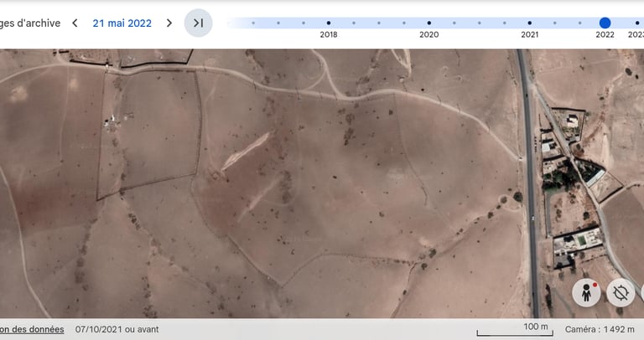Click the 2018 year label
Viewport: 644px width, 340px height.
point(329,35)
